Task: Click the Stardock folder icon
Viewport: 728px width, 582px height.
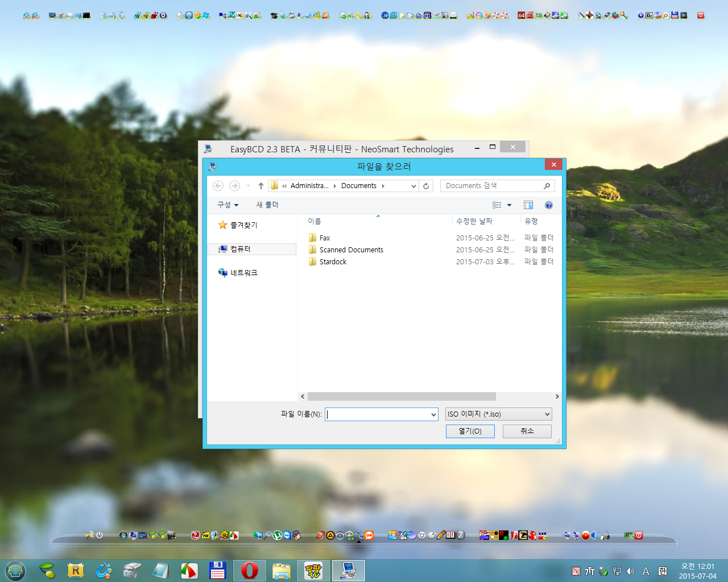Action: coord(312,261)
